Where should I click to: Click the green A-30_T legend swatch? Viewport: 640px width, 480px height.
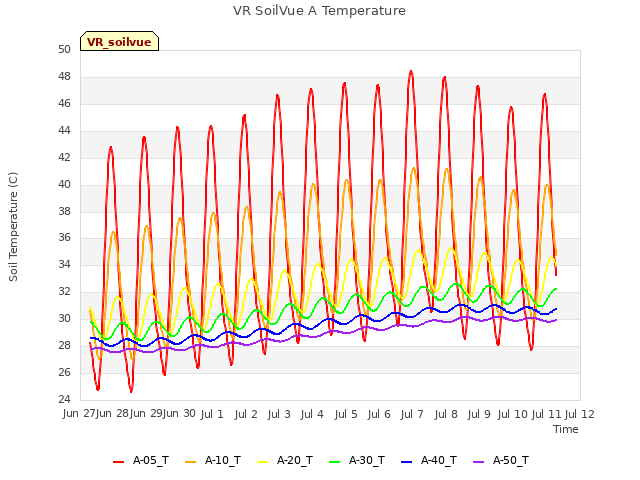[x=335, y=462]
